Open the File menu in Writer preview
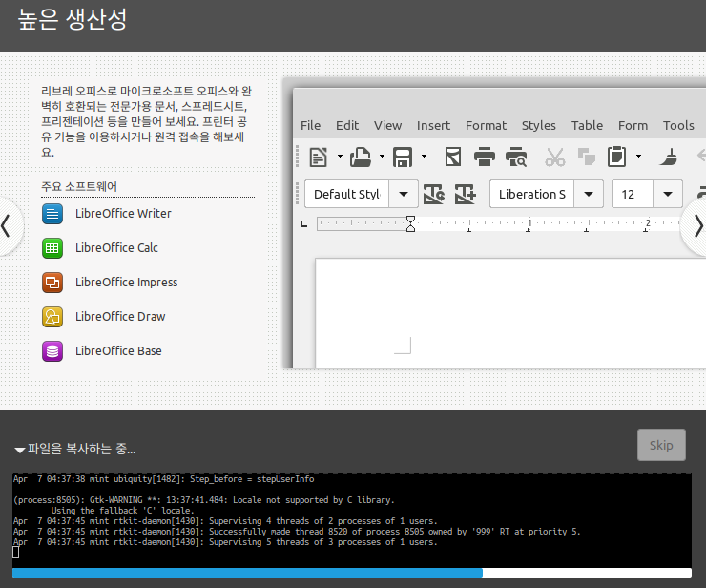 310,126
